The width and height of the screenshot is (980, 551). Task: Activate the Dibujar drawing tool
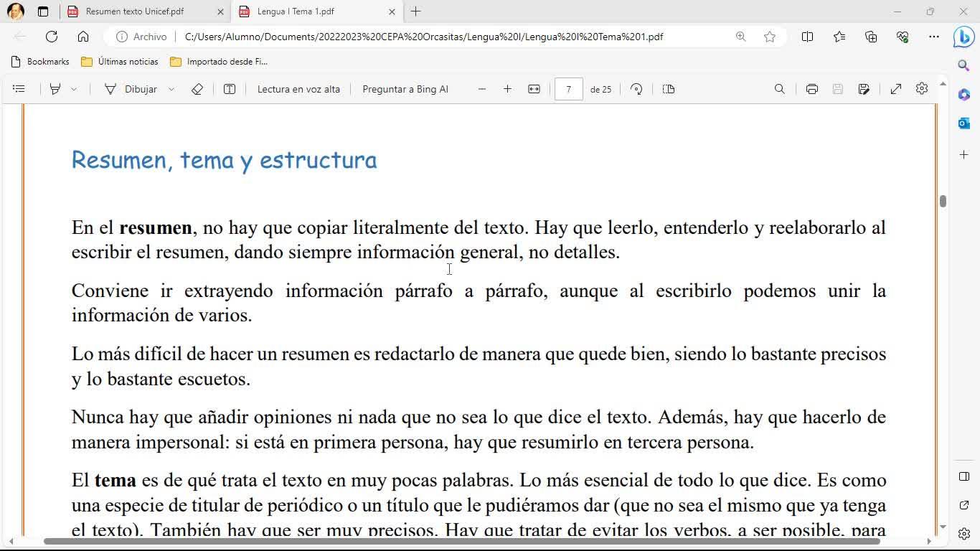point(131,89)
